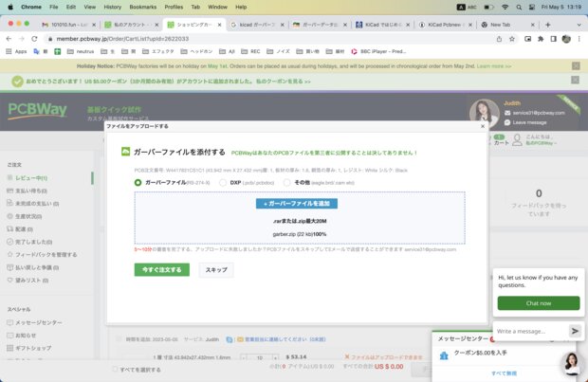
Task: Open the Bookmarks menu in menu bar
Action: [x=143, y=7]
